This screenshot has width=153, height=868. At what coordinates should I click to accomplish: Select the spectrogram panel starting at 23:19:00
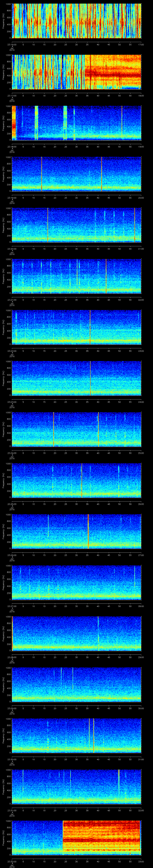tap(76, 174)
